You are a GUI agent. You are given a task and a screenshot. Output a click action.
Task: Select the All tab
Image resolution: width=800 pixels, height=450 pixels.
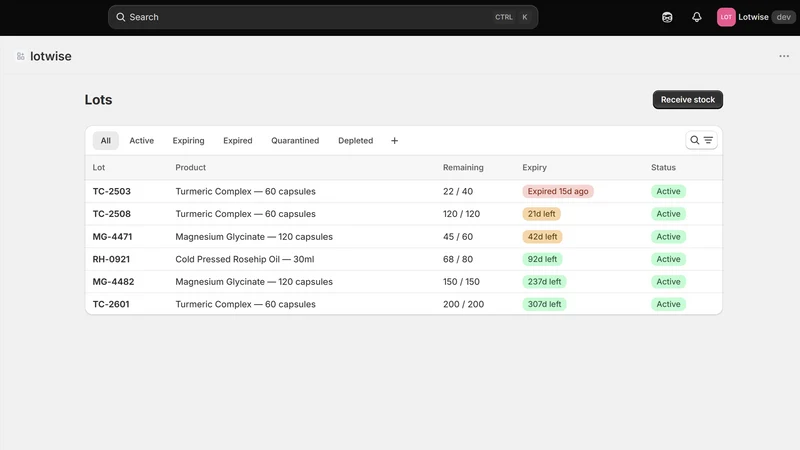(x=106, y=141)
